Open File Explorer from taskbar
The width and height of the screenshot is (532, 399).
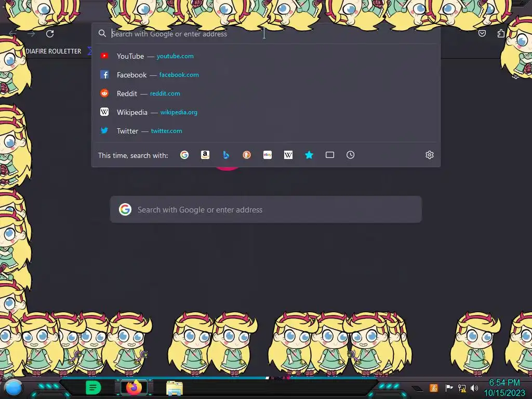tap(175, 388)
